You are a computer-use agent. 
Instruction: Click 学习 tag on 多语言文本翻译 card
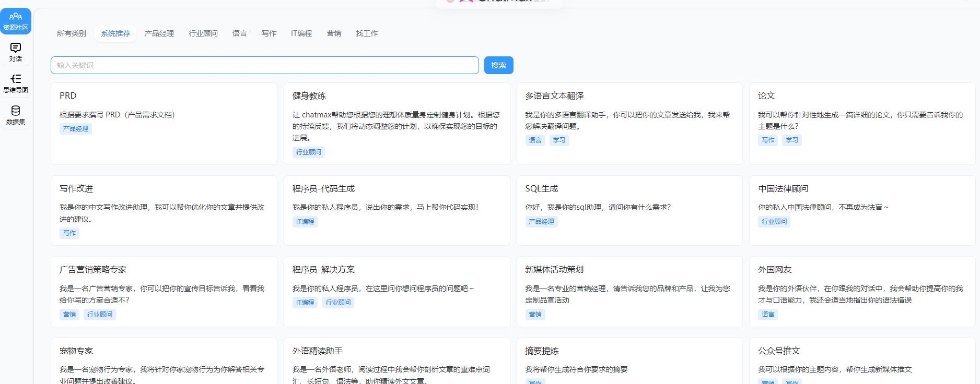click(559, 140)
